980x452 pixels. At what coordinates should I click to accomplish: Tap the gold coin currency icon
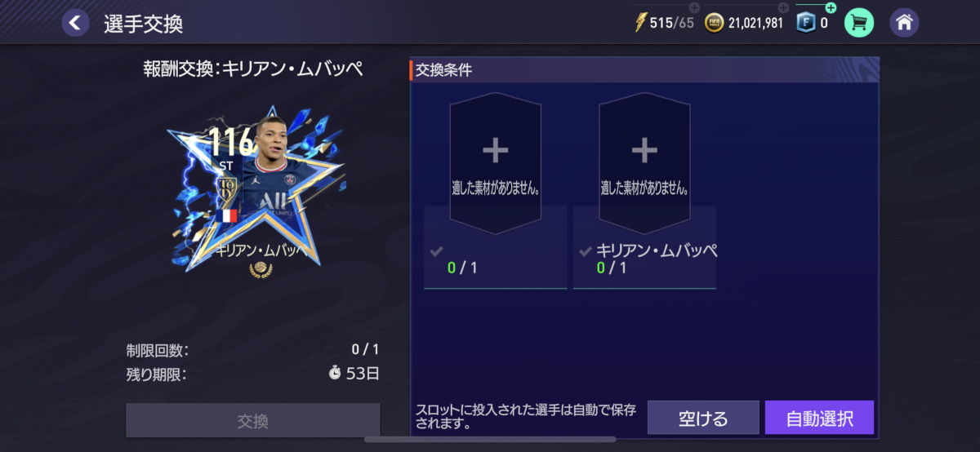coord(715,23)
